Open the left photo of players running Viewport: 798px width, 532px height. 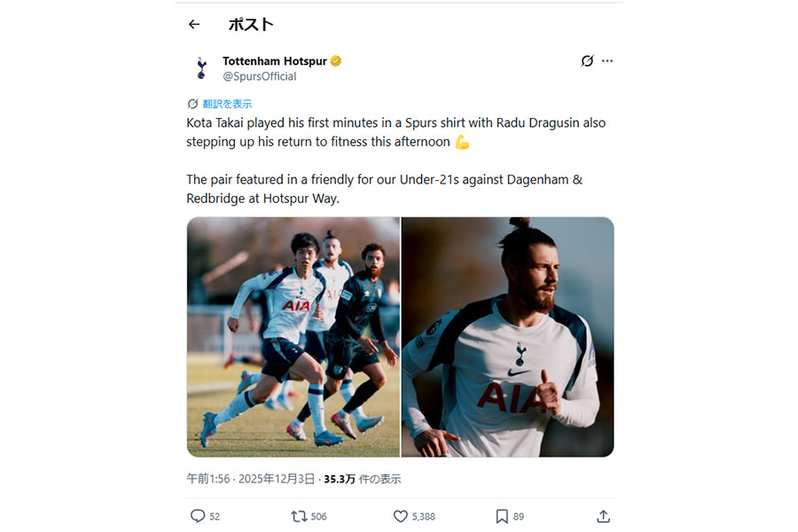[x=293, y=337]
